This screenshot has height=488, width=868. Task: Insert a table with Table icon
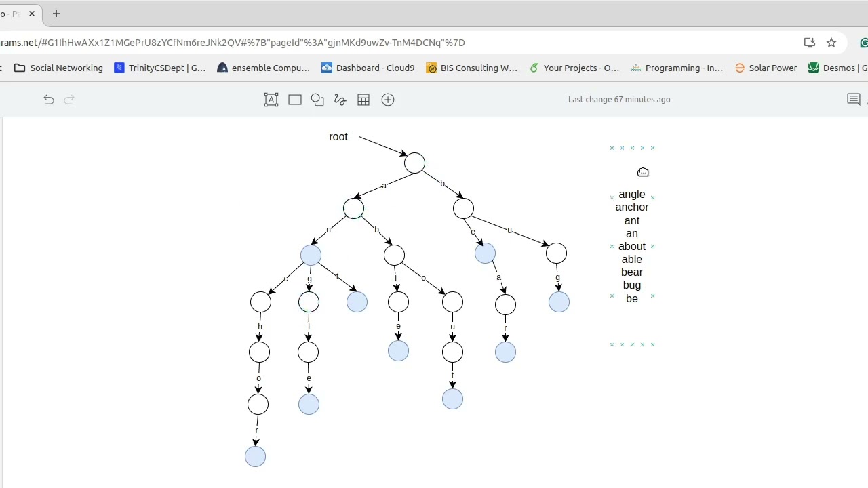(363, 100)
